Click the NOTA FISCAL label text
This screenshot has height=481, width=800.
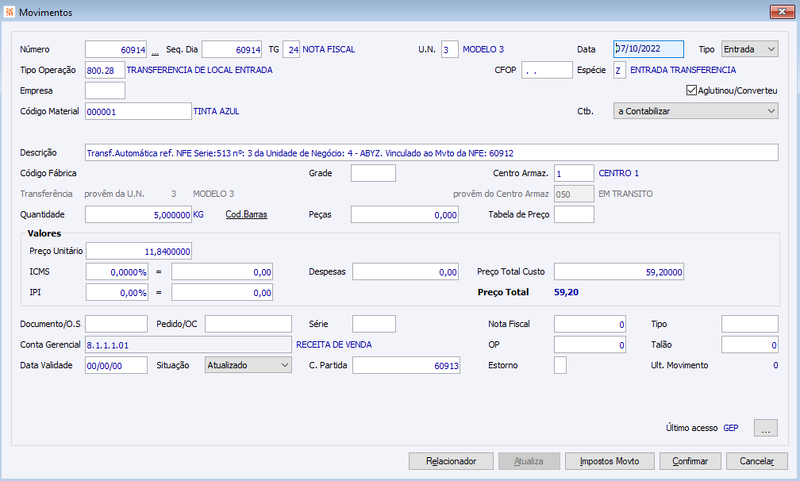329,49
